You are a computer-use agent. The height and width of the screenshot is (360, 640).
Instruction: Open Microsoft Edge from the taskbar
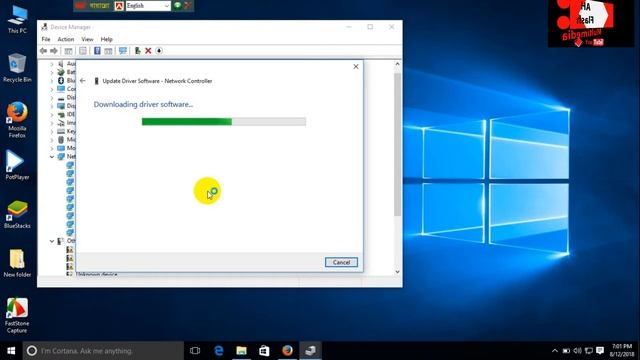[x=219, y=351]
